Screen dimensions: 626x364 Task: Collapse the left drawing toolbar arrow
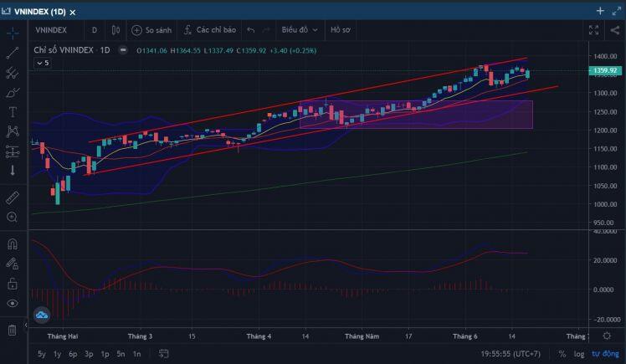click(x=26, y=326)
